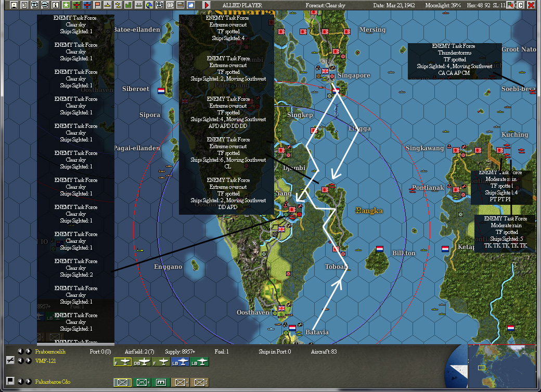Open the double yellow ships task force icon
The width and height of the screenshot is (541, 392).
click(118, 5)
